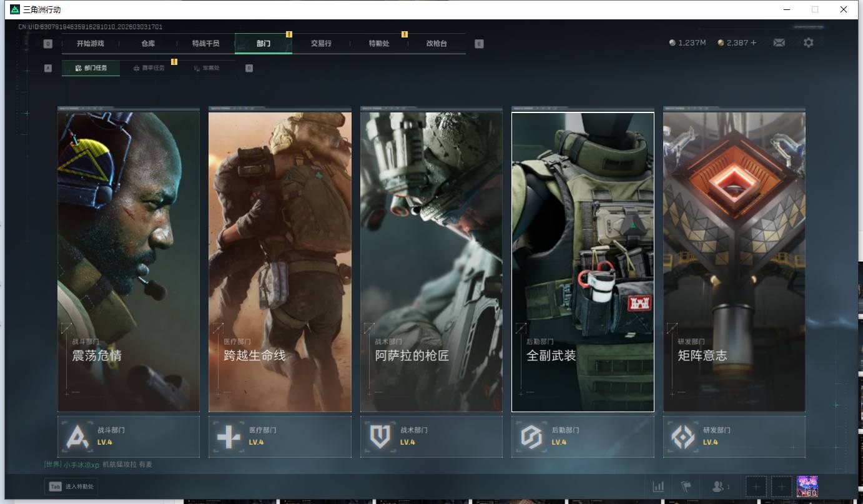This screenshot has height=504, width=863.
Task: Click the 战术部门 shield icon
Action: tap(380, 437)
